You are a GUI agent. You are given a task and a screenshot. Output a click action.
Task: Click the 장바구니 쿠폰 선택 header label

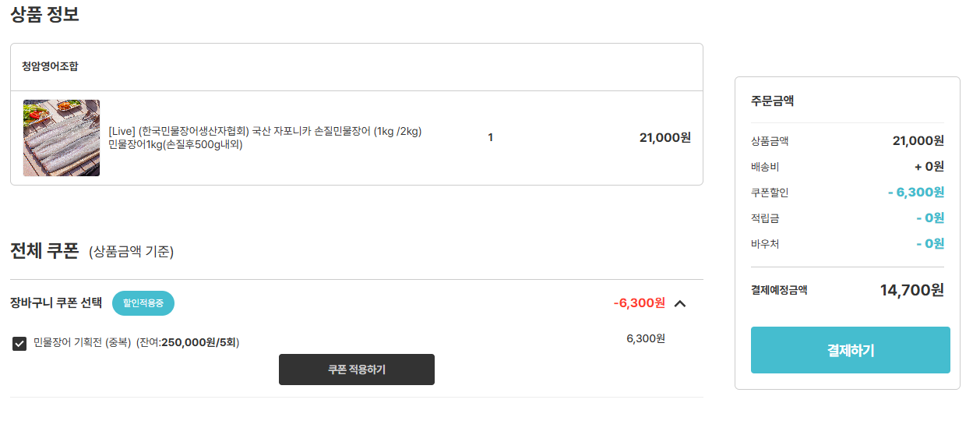click(x=56, y=303)
